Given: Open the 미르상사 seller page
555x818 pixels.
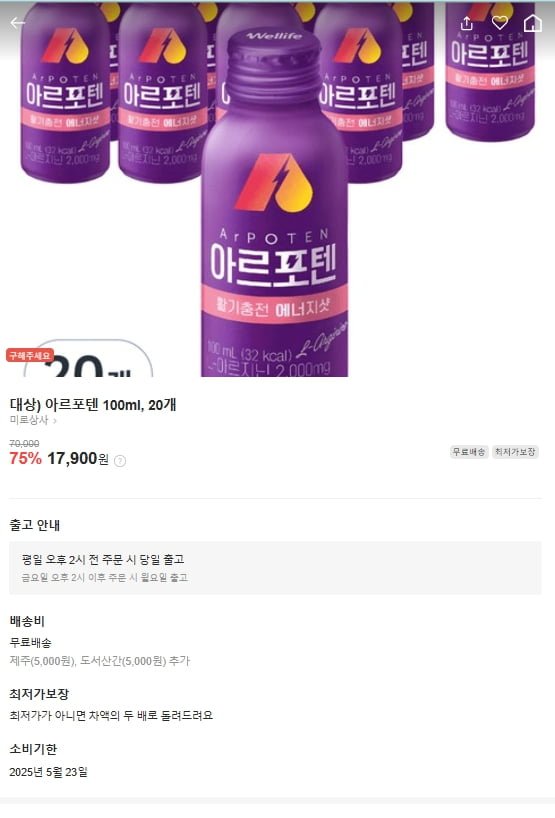Looking at the screenshot, I should click(x=29, y=420).
